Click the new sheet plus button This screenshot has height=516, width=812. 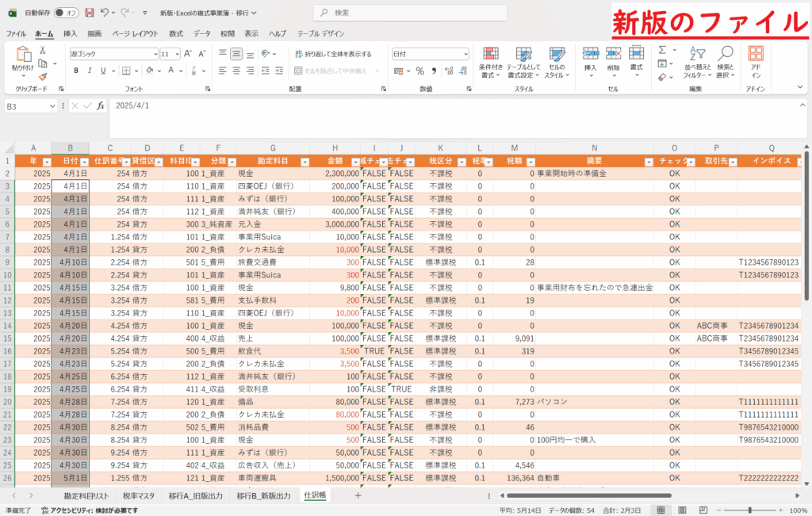coord(358,495)
